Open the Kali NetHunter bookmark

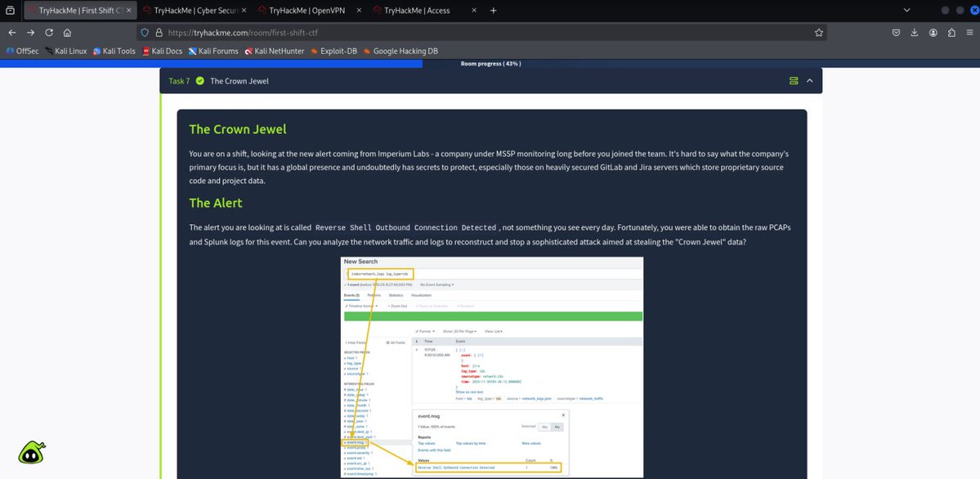tap(275, 51)
